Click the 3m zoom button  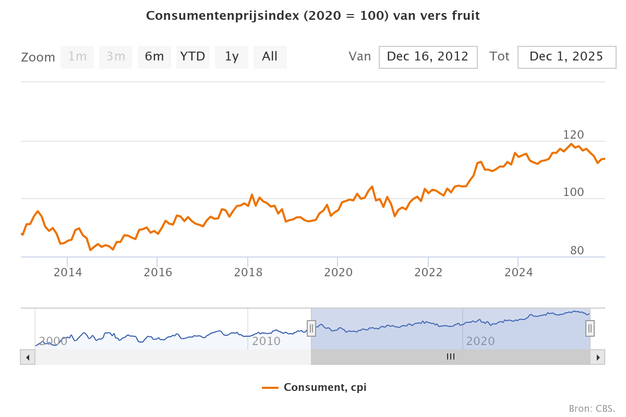[116, 57]
